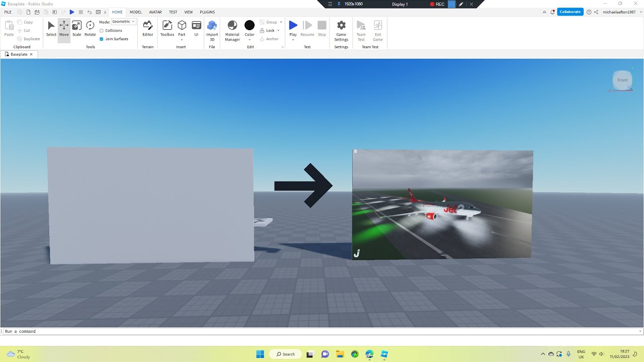644x362 pixels.
Task: Select the Select tool
Action: click(51, 29)
